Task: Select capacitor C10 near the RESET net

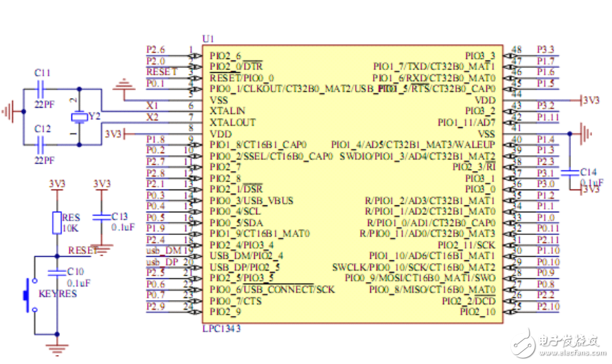Action: tap(58, 272)
